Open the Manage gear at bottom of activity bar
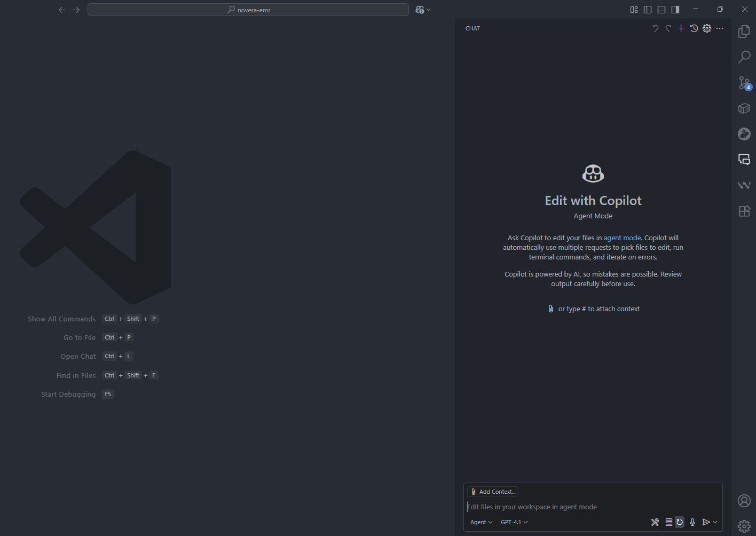The width and height of the screenshot is (756, 536). 744,526
